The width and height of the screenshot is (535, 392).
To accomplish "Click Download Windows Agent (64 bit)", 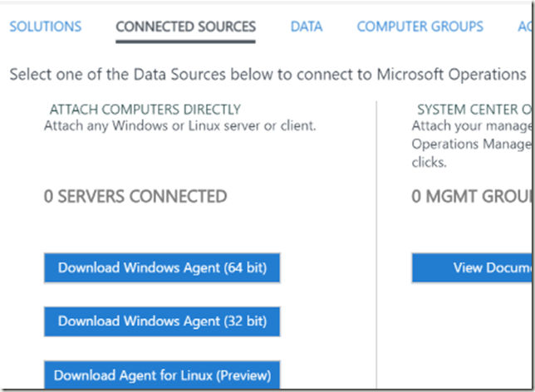I will pos(162,267).
